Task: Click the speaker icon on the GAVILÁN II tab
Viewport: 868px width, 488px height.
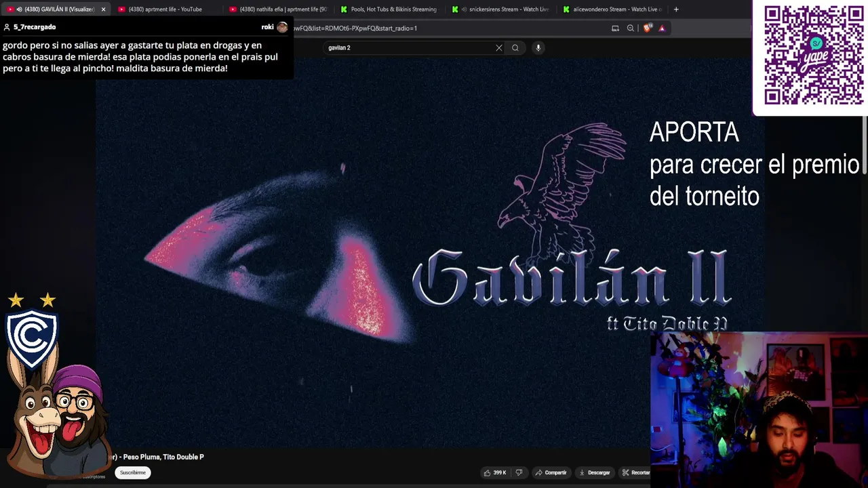Action: pos(19,9)
